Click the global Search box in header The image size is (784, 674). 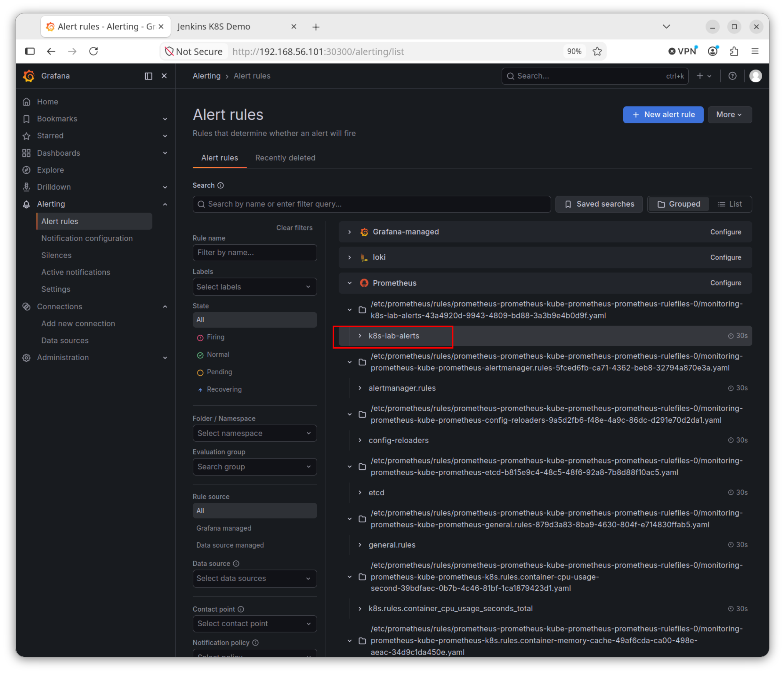click(595, 76)
